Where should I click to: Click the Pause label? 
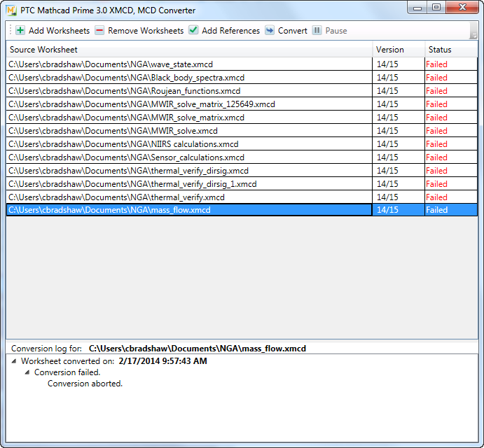pyautogui.click(x=336, y=31)
